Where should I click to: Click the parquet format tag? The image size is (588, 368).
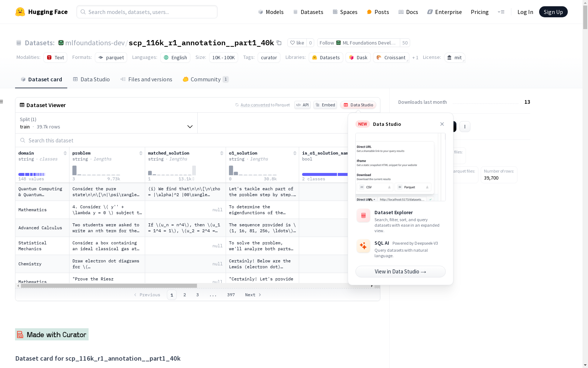coord(111,57)
